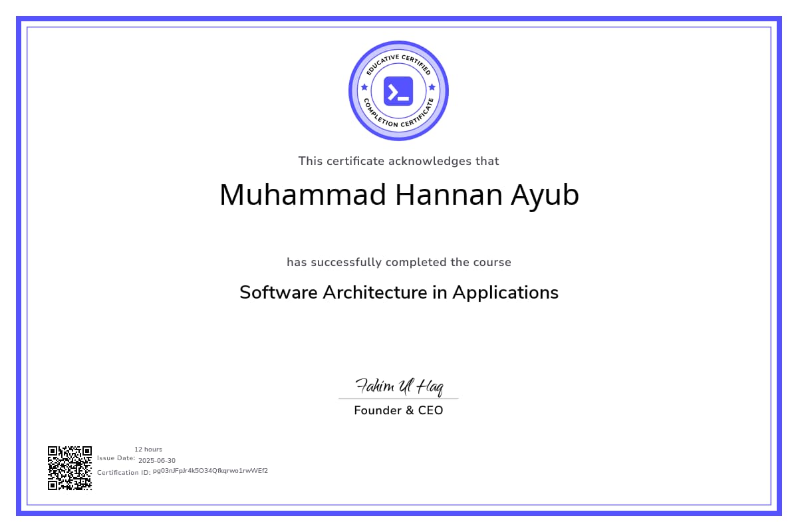Click the terminal prompt icon in the badge
Viewport: 798px width, 532px height.
(398, 91)
